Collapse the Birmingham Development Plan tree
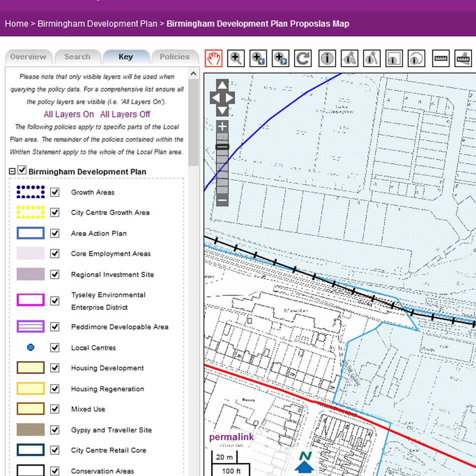Image resolution: width=476 pixels, height=476 pixels. (x=13, y=171)
